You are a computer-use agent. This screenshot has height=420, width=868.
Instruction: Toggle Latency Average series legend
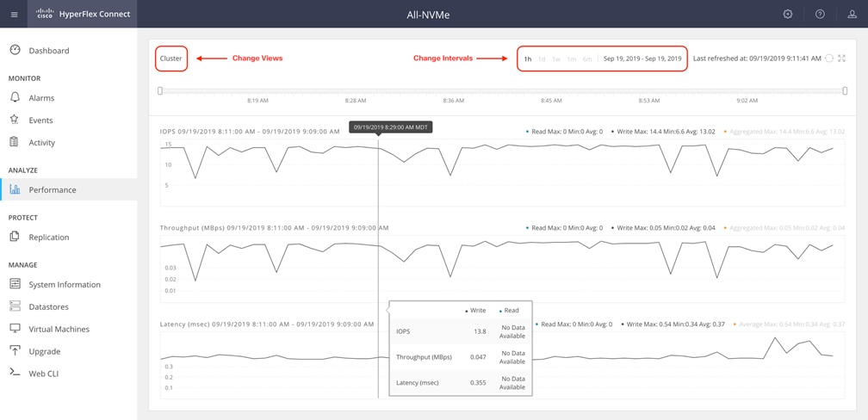click(789, 324)
